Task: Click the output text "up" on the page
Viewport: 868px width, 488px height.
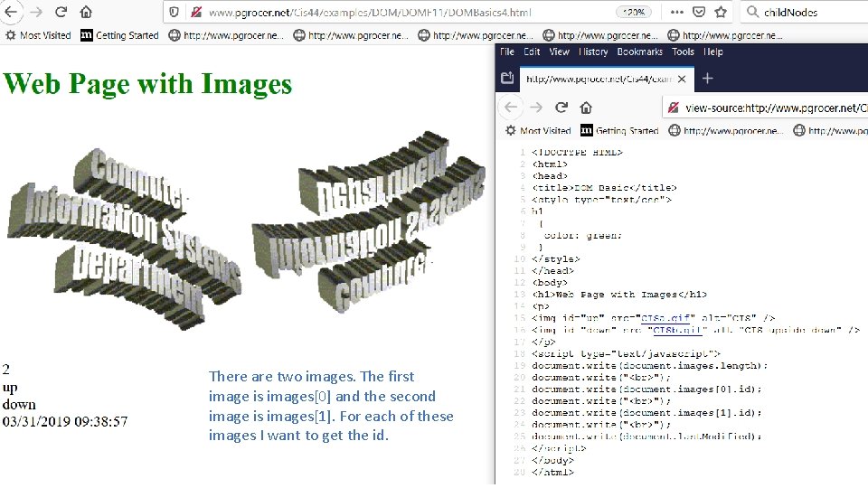Action: click(x=10, y=388)
